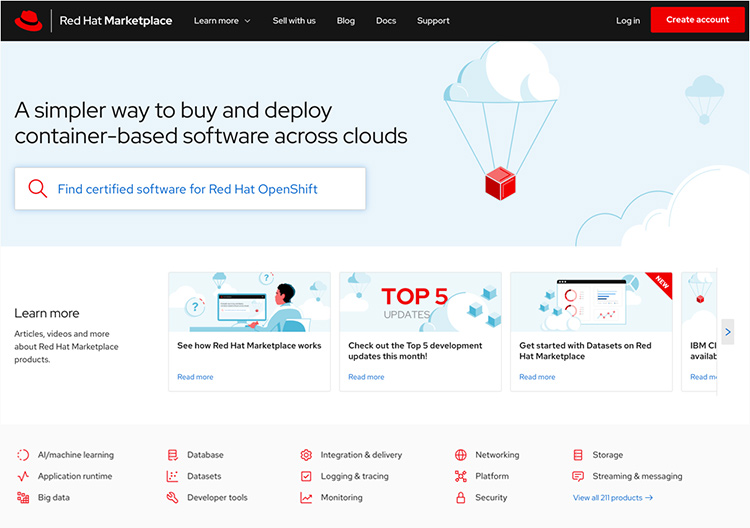Click the AI/machine learning category icon
This screenshot has height=528, width=750.
tap(23, 455)
